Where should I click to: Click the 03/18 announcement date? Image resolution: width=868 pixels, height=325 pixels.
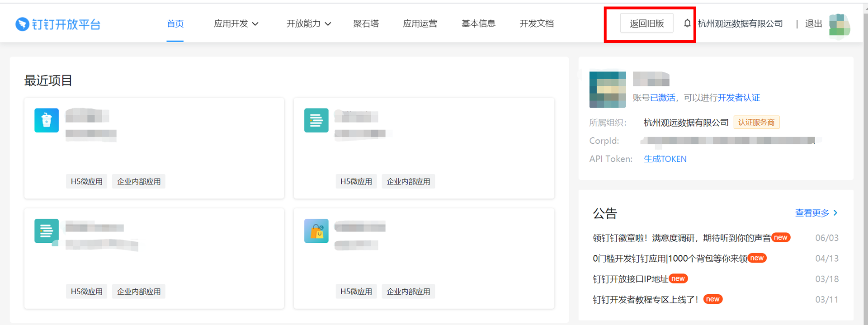point(827,279)
